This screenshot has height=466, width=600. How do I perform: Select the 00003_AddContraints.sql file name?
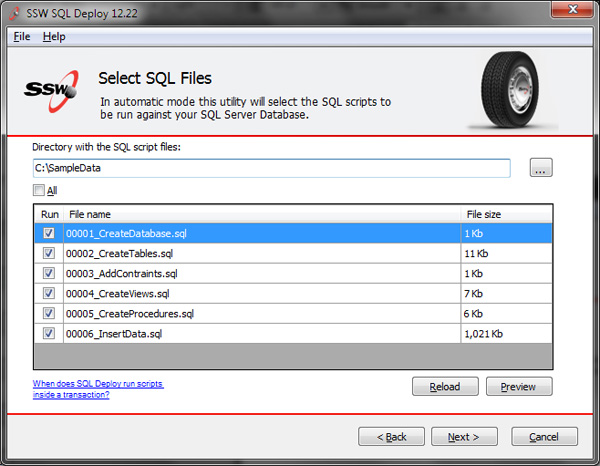122,274
